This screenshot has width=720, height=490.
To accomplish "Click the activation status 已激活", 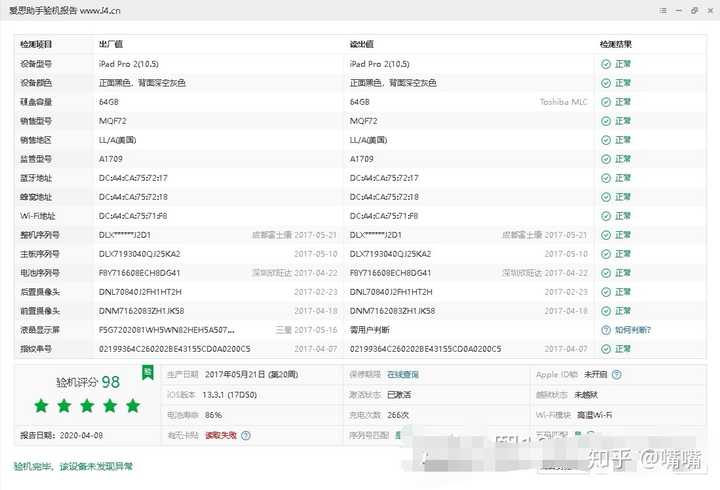I will click(399, 394).
